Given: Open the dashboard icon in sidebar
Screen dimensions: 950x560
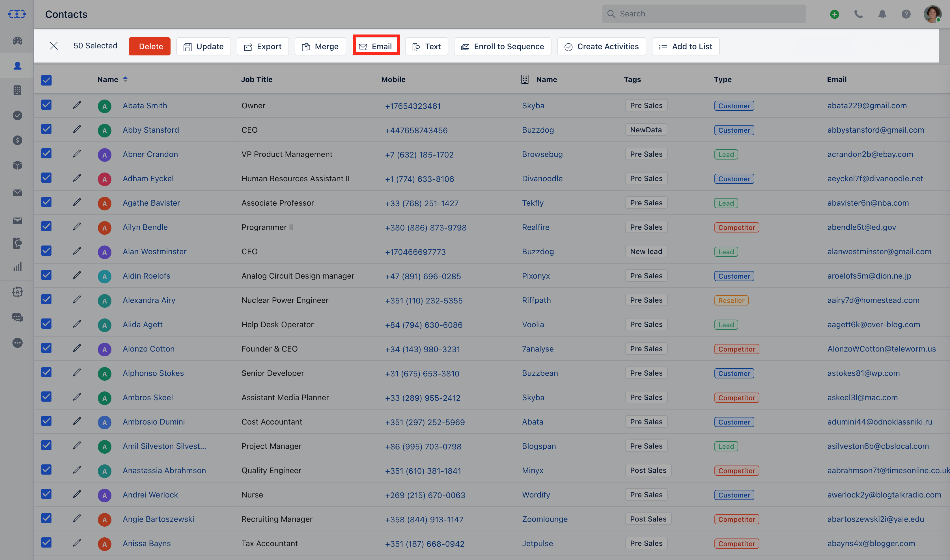Looking at the screenshot, I should tap(17, 41).
